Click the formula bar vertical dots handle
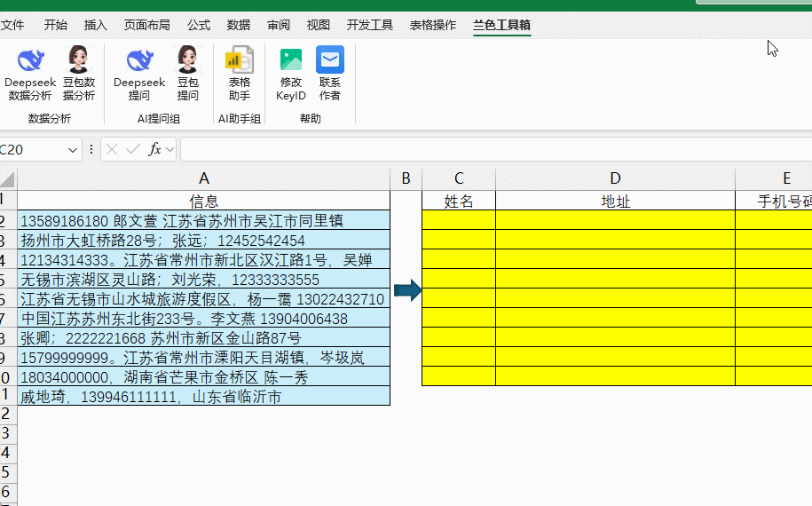Image resolution: width=812 pixels, height=506 pixels. pos(91,150)
